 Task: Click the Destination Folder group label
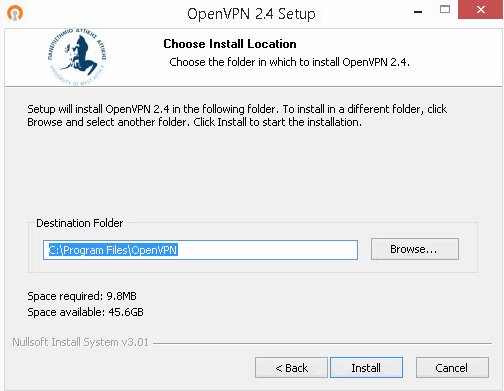(x=80, y=223)
